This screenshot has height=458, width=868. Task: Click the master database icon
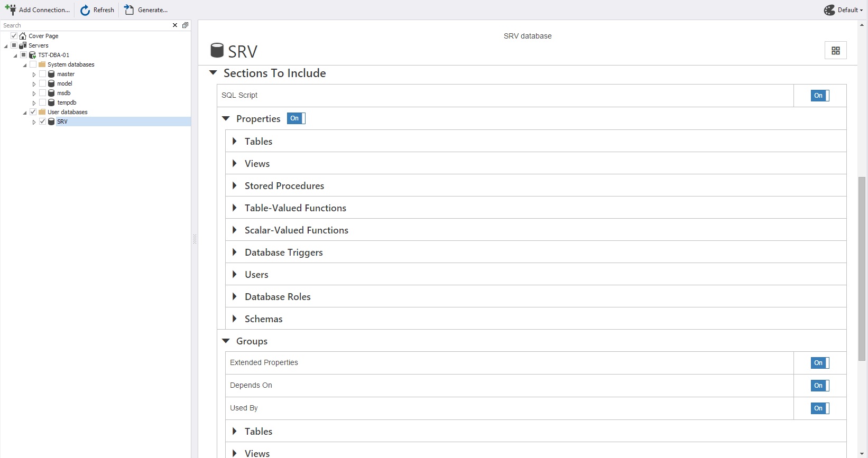[51, 74]
